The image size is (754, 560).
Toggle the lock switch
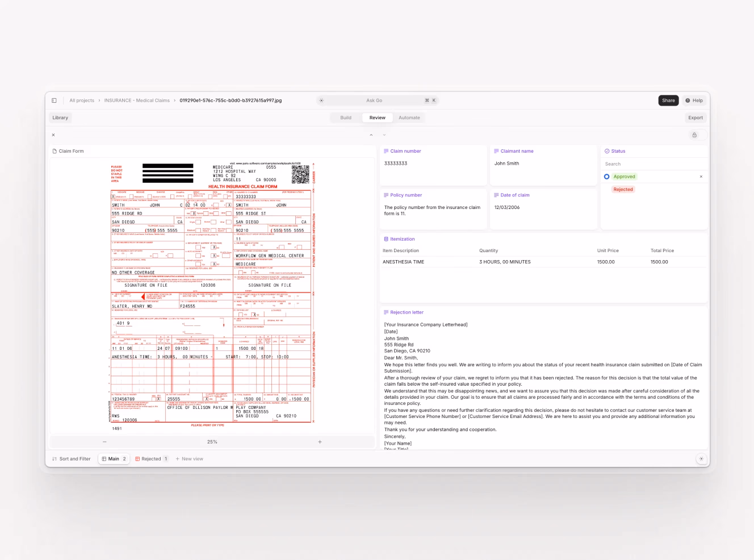698,135
